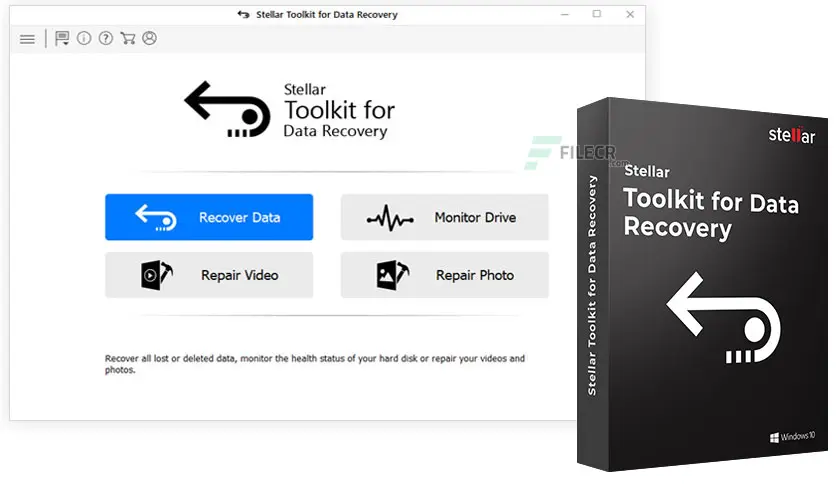The image size is (836, 484).
Task: Open the user account icon
Action: coord(150,38)
